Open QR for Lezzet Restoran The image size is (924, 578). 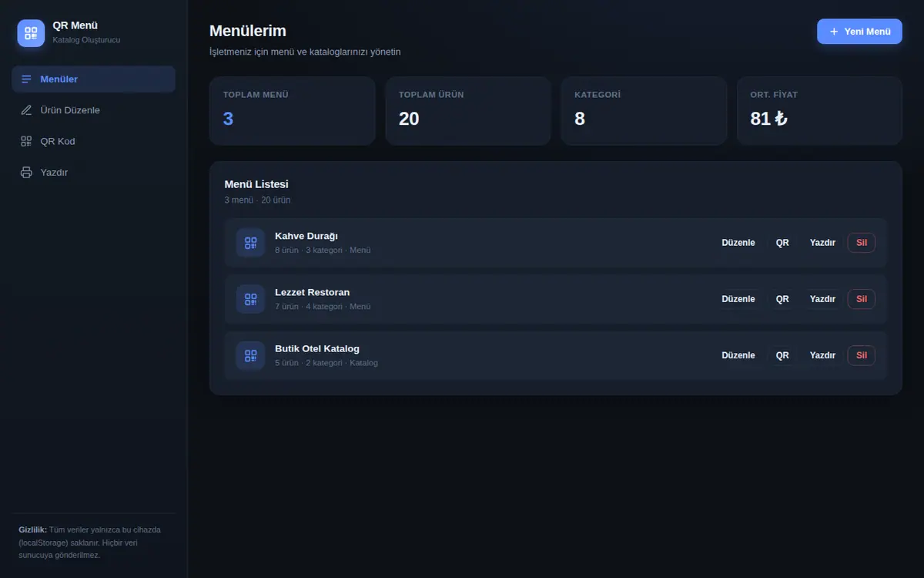pos(782,299)
